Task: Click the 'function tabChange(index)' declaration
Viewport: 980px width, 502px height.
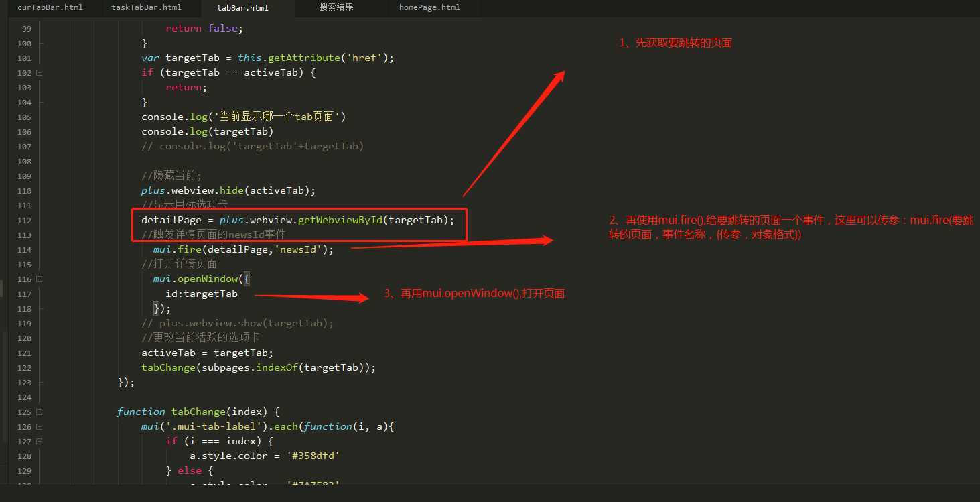Action: 198,412
